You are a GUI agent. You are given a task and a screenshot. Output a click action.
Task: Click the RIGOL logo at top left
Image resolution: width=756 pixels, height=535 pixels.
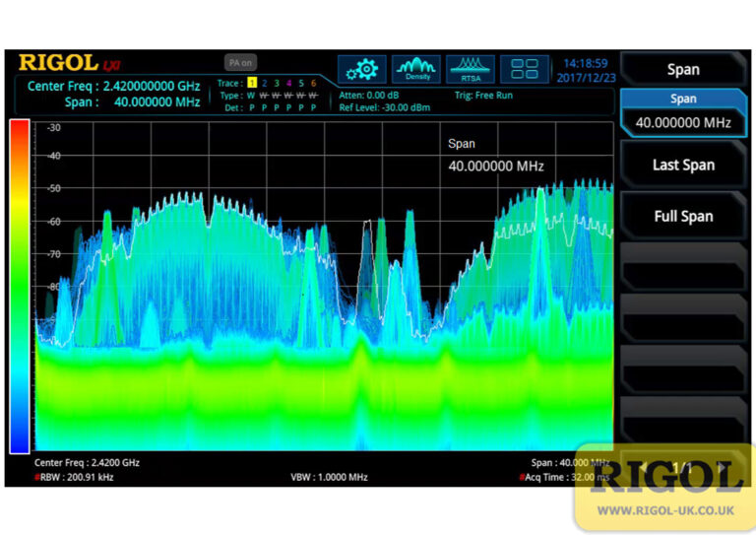click(58, 63)
